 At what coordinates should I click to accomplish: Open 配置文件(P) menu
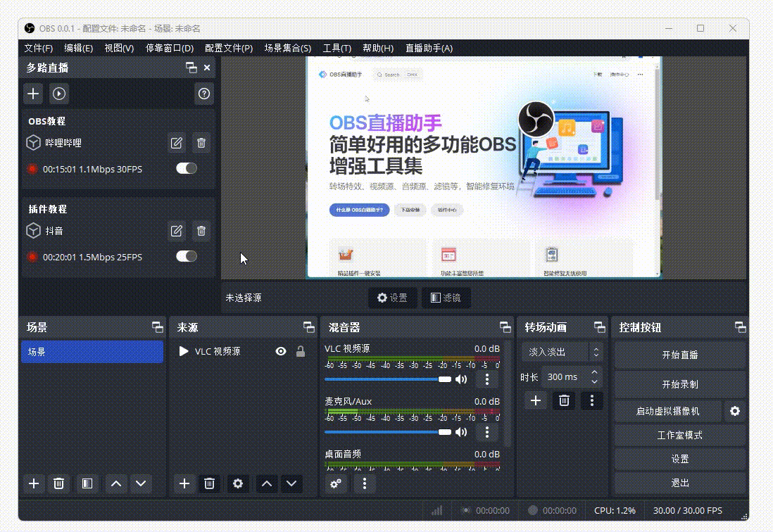229,49
